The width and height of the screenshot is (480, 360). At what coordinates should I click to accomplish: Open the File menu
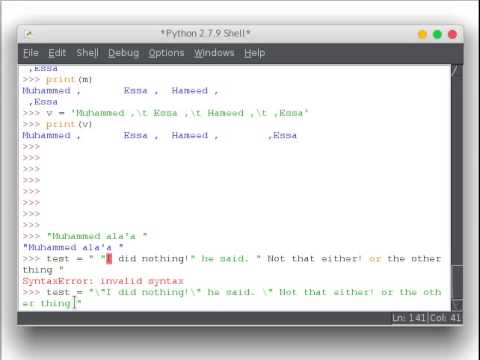[31, 53]
